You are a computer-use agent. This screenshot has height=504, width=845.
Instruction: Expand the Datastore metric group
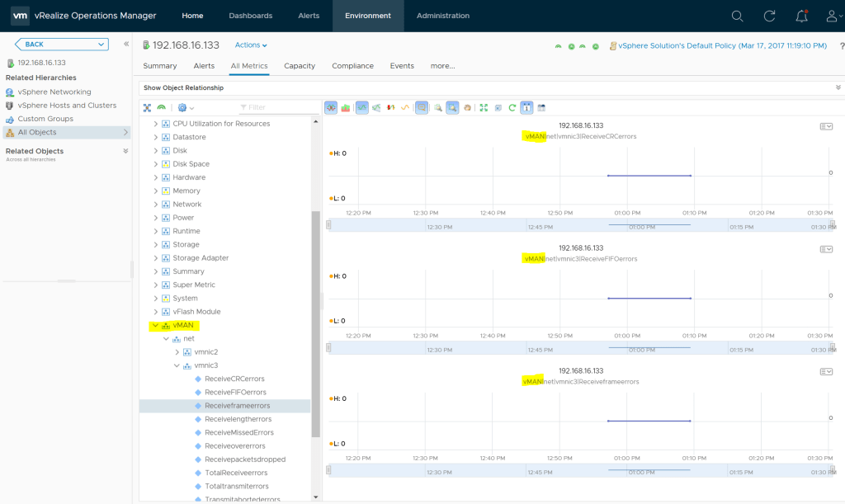click(155, 137)
